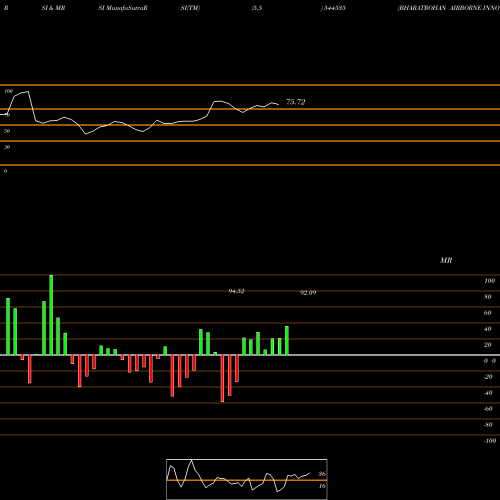The image size is (500, 500).
Task: Click the 36 label in the mini chart
Action: point(322,474)
